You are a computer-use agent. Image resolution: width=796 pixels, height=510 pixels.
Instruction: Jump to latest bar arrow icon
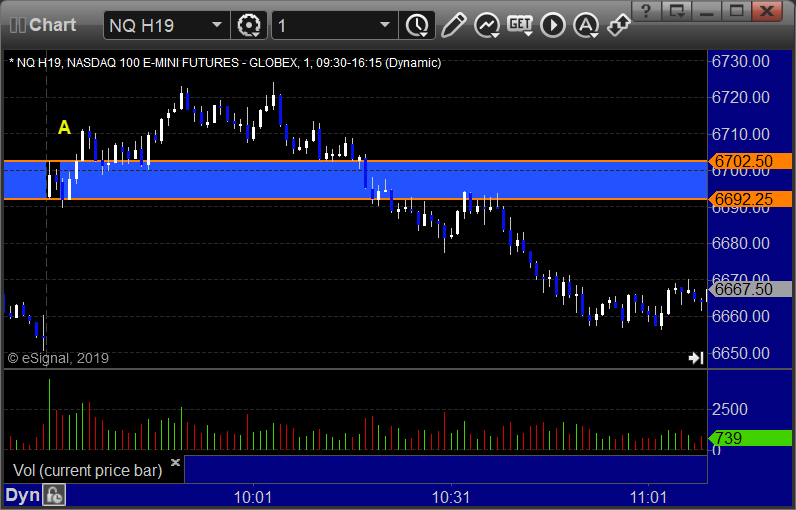click(x=696, y=358)
